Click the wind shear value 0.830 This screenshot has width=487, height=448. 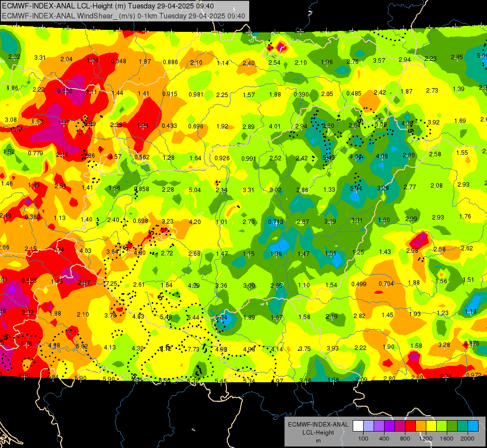(x=65, y=91)
